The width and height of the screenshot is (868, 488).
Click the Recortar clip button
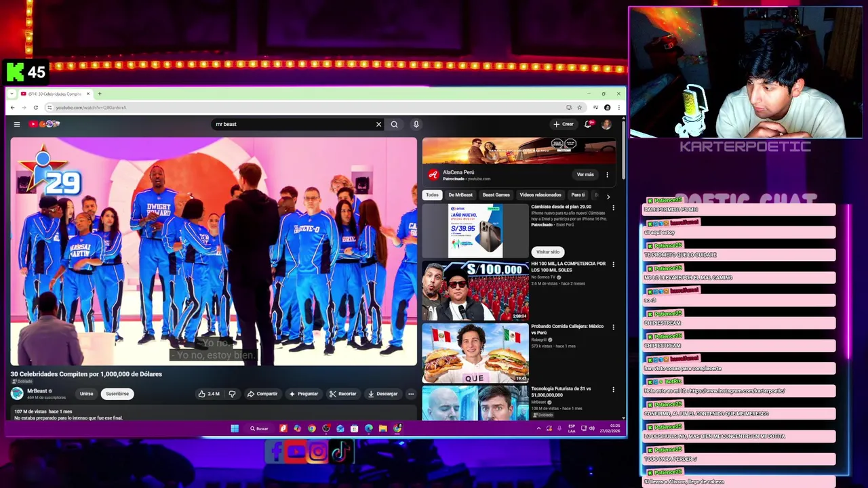[x=342, y=394]
